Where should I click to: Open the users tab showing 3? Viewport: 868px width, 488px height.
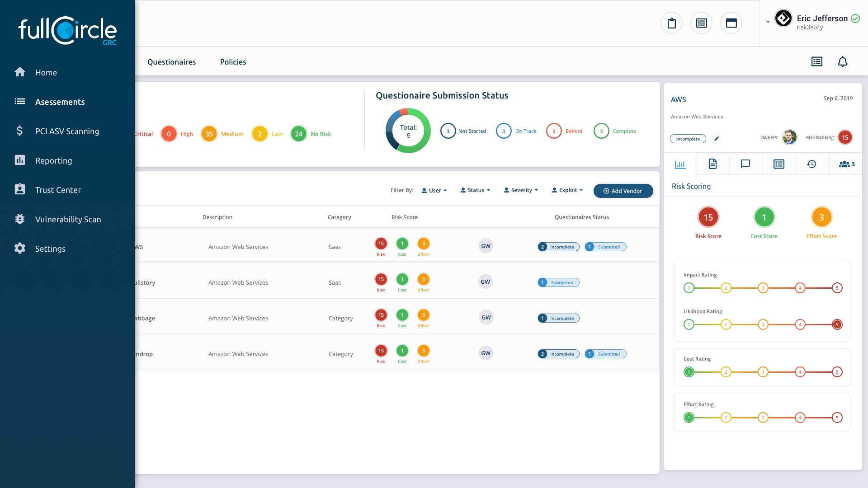pyautogui.click(x=846, y=164)
